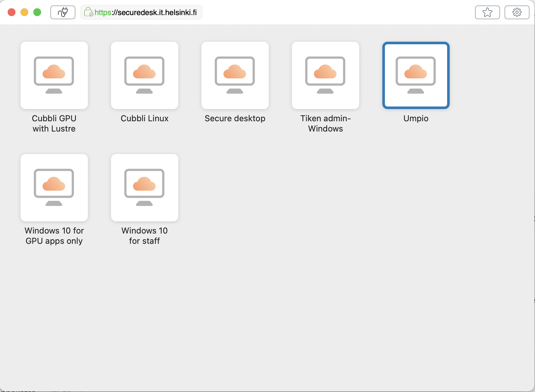The image size is (535, 392).
Task: Open the Secure desktop icon
Action: click(x=235, y=75)
